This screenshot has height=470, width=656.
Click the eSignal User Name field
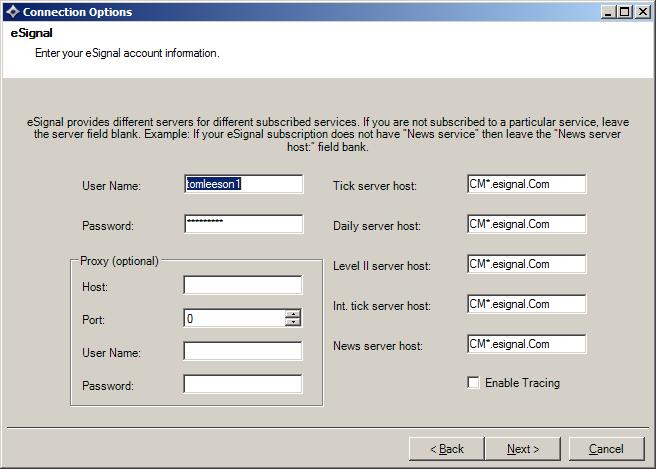[x=243, y=184]
